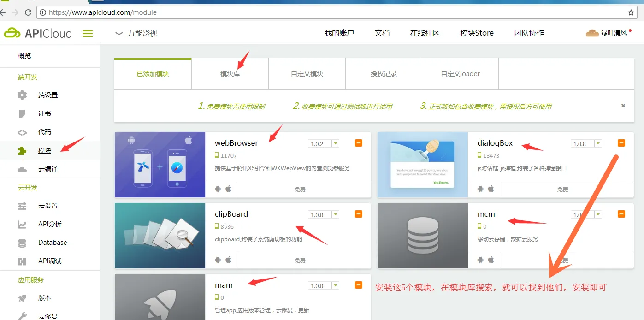Remove the dialogBox module with minus button
Screen dimensions: 644x320
tap(621, 143)
